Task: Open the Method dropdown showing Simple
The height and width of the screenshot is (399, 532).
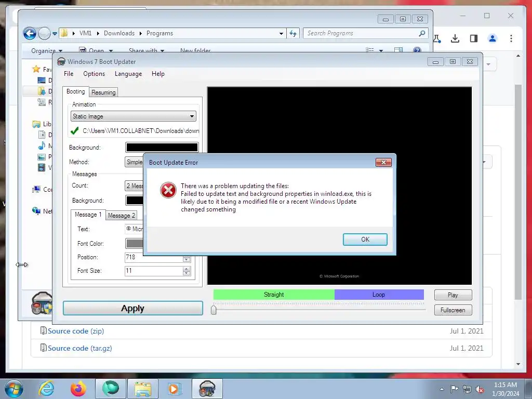Action: [x=134, y=162]
